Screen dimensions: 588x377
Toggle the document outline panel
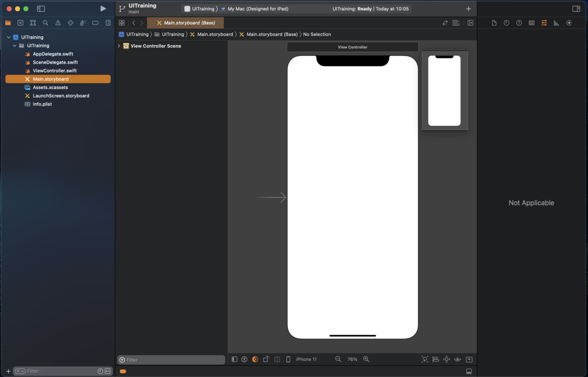click(x=234, y=359)
